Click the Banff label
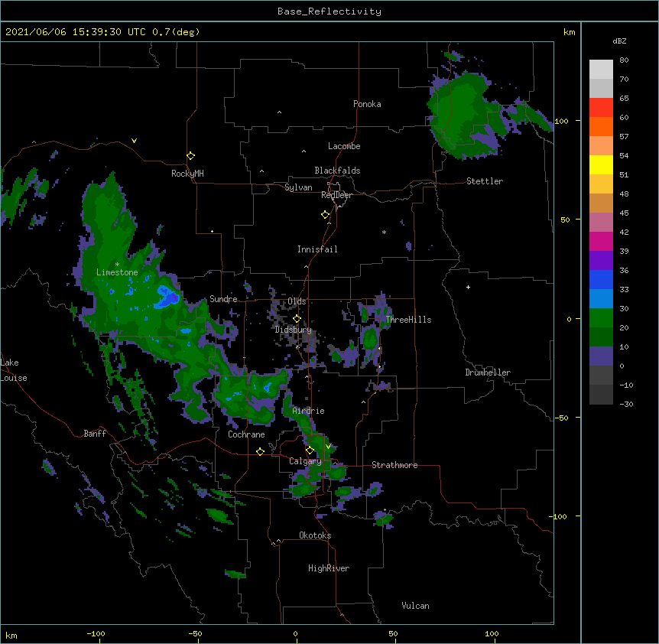 coord(95,434)
